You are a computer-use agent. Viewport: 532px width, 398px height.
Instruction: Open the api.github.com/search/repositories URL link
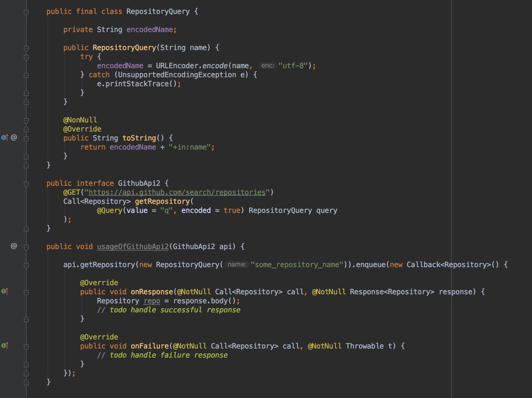tap(177, 192)
